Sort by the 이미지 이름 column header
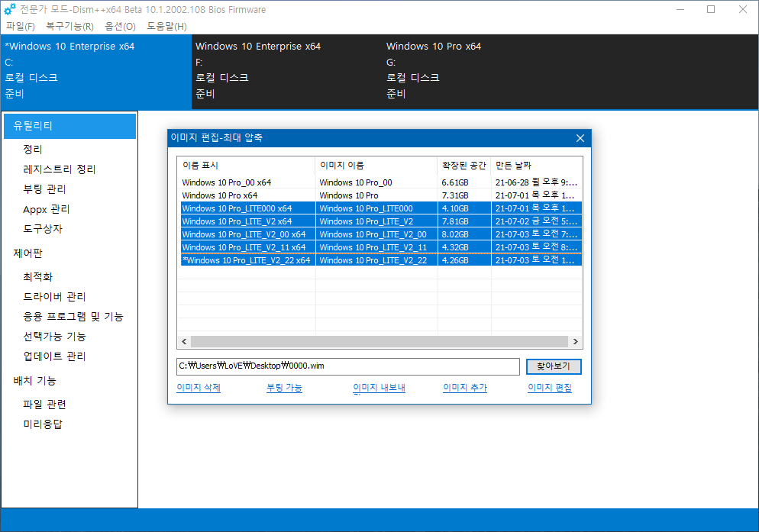Viewport: 759px width, 532px height. [376, 166]
